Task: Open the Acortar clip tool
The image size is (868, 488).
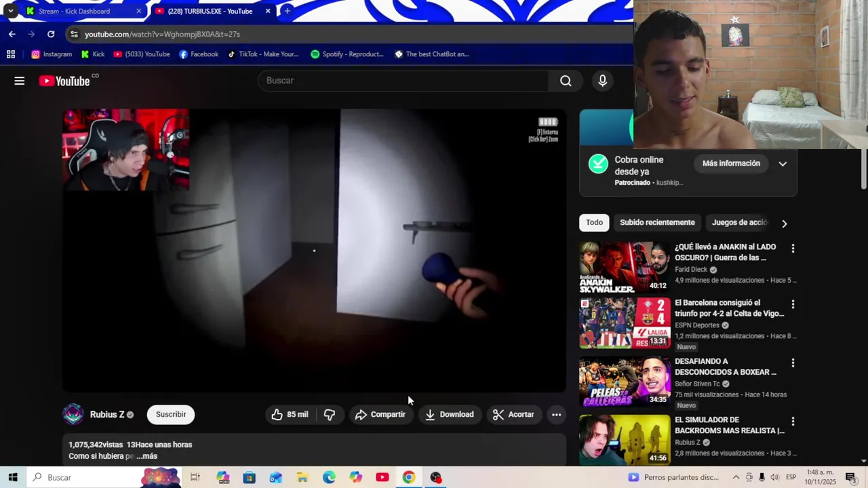Action: pyautogui.click(x=513, y=414)
